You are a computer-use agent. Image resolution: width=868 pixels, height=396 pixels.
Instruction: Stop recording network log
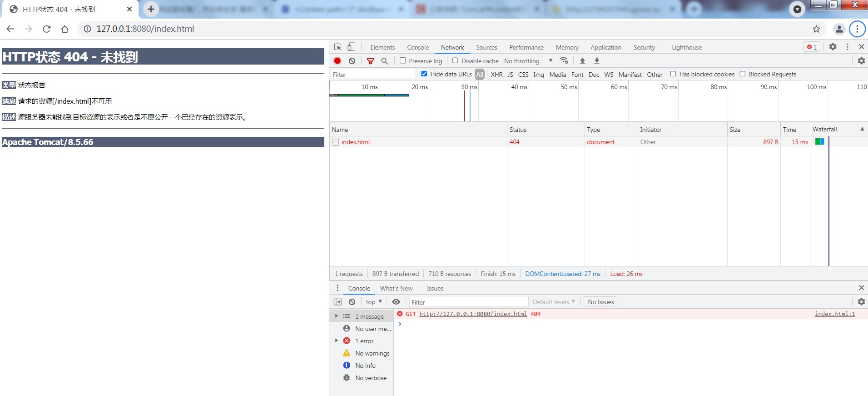337,60
